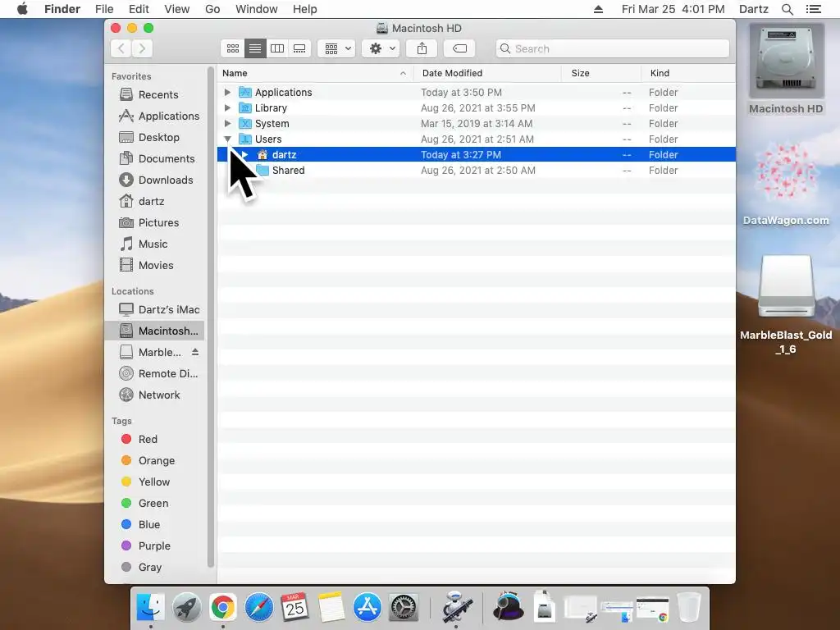
Task: Expand the Applications folder triangle
Action: pos(228,92)
